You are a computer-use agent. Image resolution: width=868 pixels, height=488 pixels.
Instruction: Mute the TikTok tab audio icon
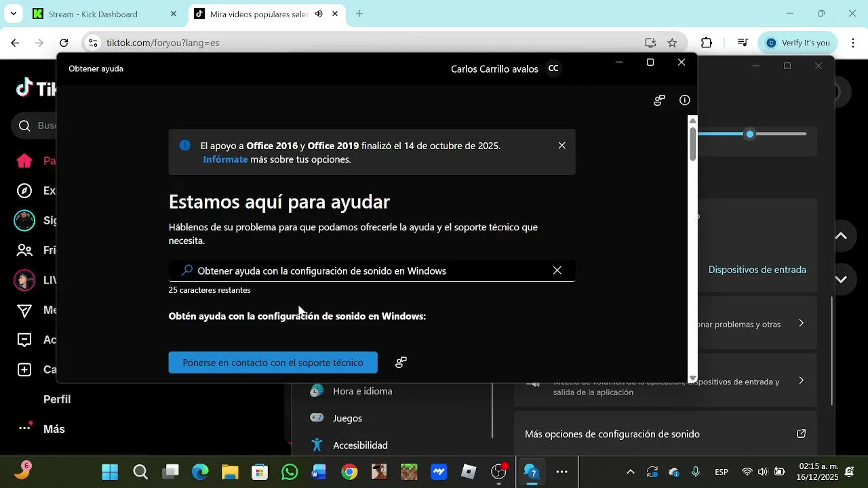coord(318,14)
